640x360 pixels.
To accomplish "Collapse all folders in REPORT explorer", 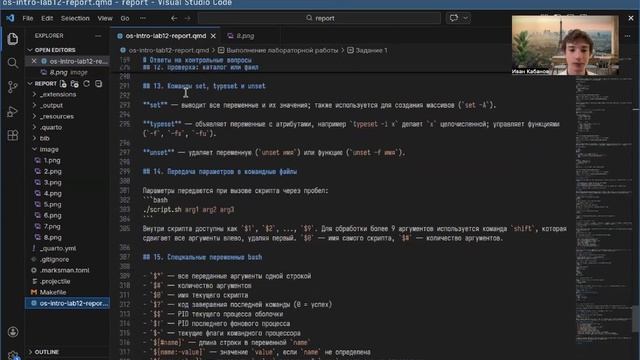I will click(98, 84).
